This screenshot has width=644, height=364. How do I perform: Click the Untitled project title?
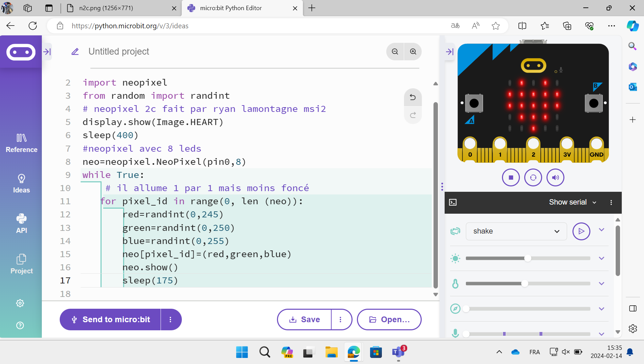(x=119, y=52)
